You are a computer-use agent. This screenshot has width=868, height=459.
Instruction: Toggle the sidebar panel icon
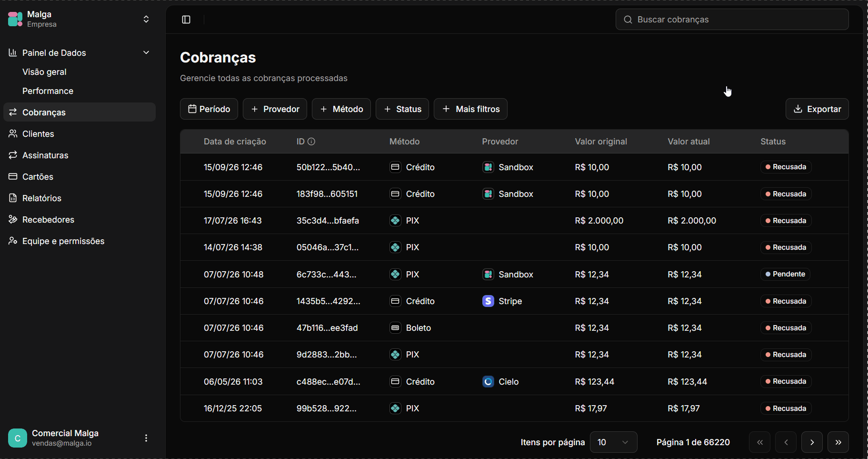(186, 20)
